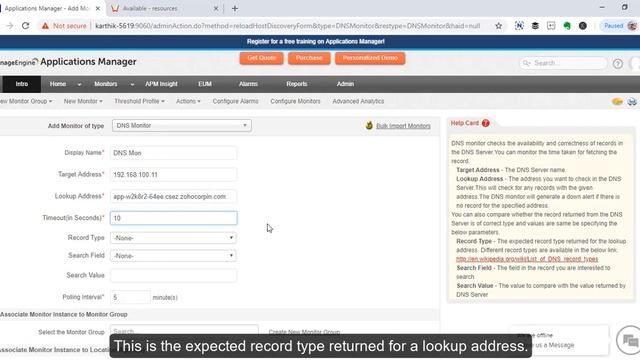The image size is (640, 360).
Task: Click the Bulk Import Monitors icon
Action: 369,125
